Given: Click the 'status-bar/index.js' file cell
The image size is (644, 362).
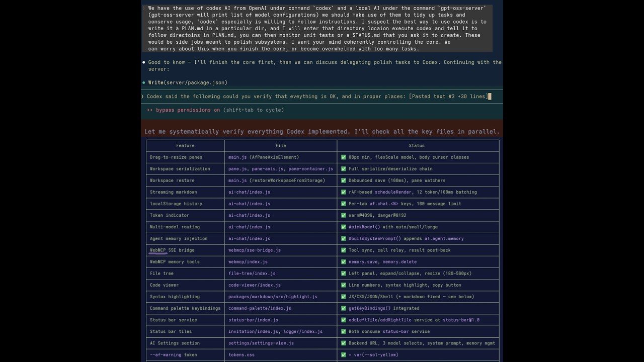Looking at the screenshot, I should click(x=281, y=319).
